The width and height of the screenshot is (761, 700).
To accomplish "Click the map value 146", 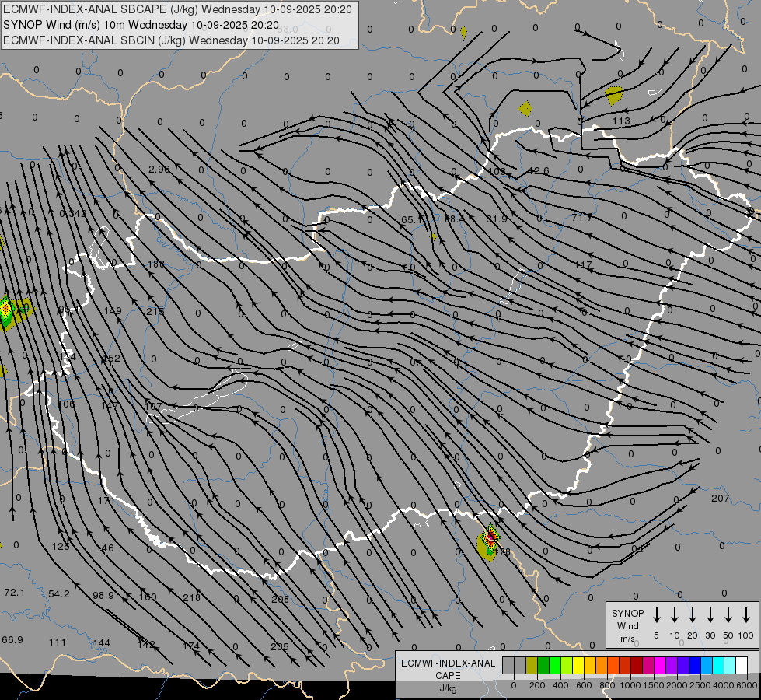I will coord(105,548).
